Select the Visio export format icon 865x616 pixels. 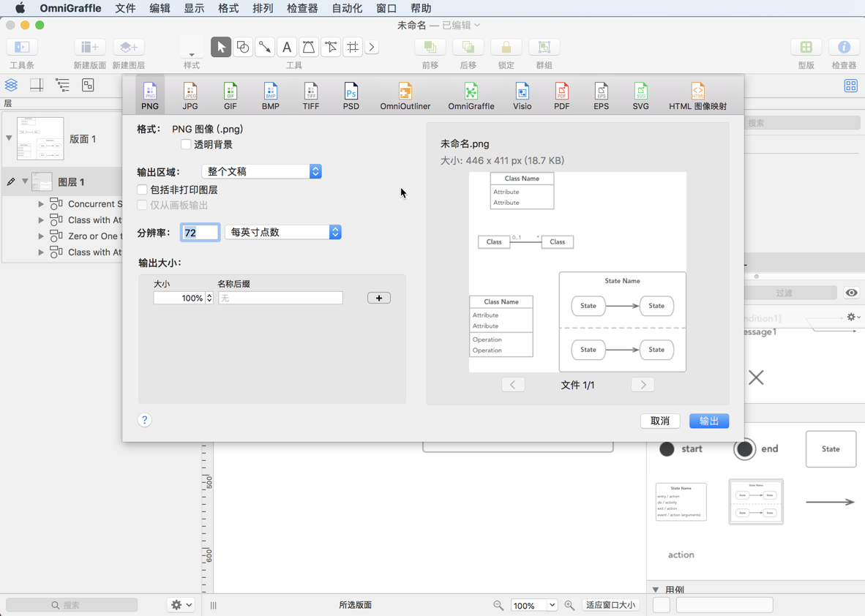(522, 94)
